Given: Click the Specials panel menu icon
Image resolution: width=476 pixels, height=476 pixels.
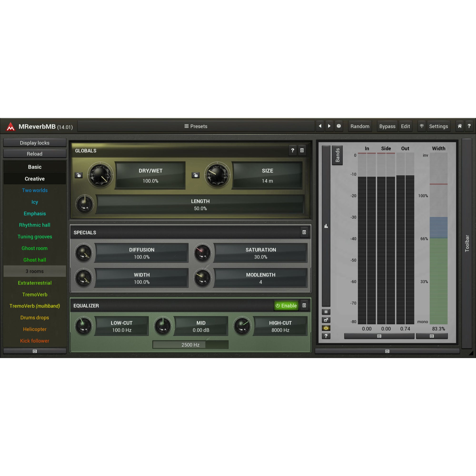Looking at the screenshot, I should (x=304, y=232).
